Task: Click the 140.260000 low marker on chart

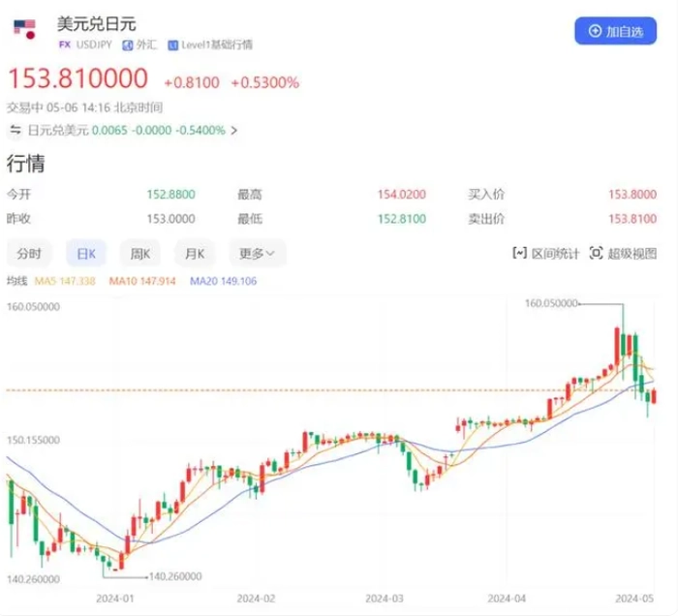Action: pos(175,576)
